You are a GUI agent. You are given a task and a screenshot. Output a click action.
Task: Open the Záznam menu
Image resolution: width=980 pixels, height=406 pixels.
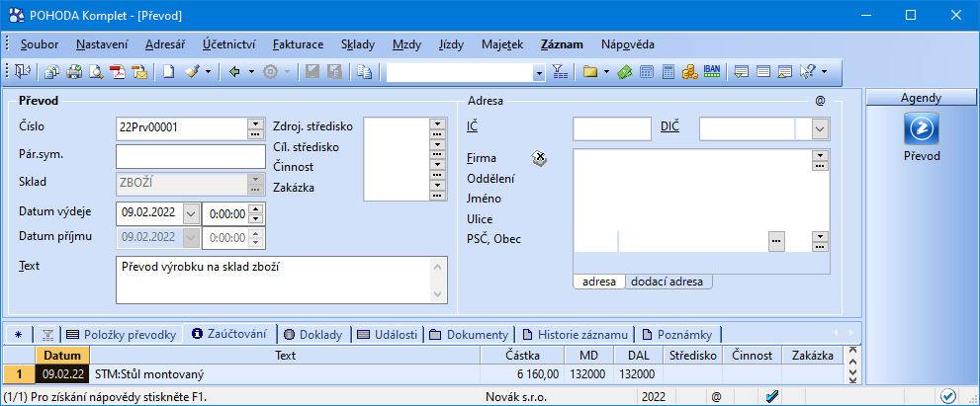(x=562, y=44)
